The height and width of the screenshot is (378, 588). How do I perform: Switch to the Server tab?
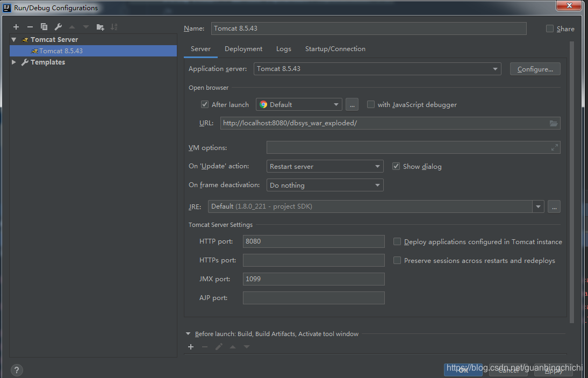pos(200,49)
